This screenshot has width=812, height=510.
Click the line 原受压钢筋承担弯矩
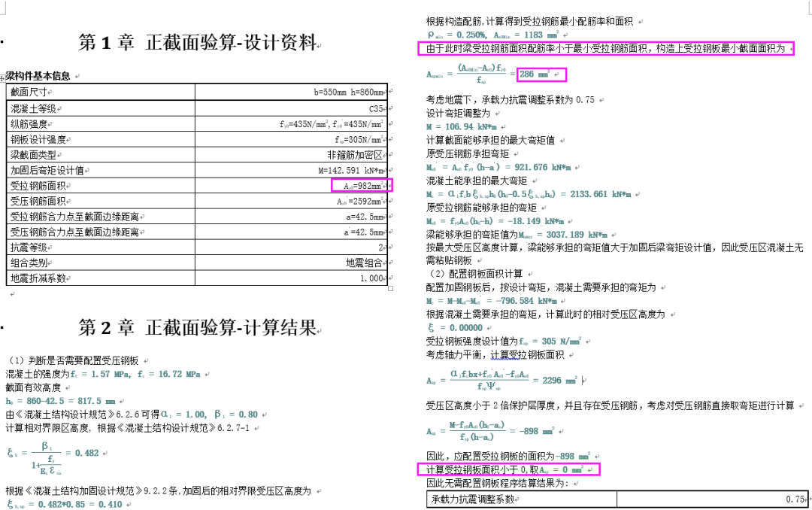[x=468, y=154]
